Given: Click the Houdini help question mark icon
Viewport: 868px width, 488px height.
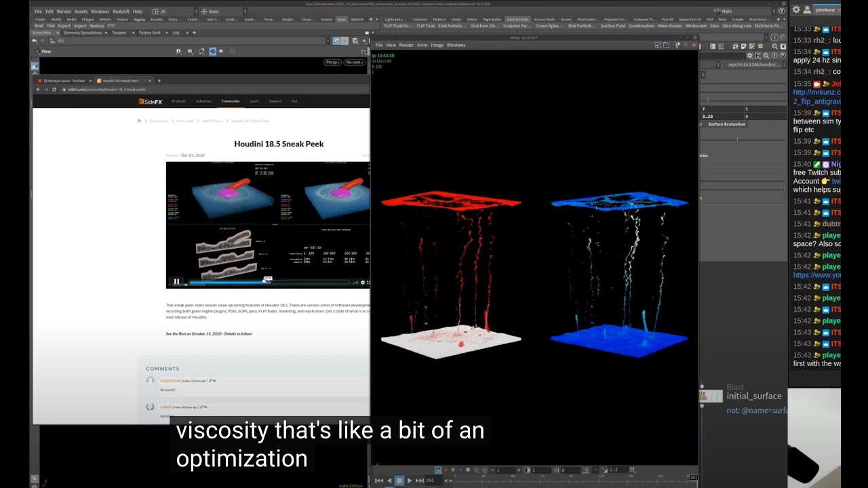Looking at the screenshot, I should (781, 11).
